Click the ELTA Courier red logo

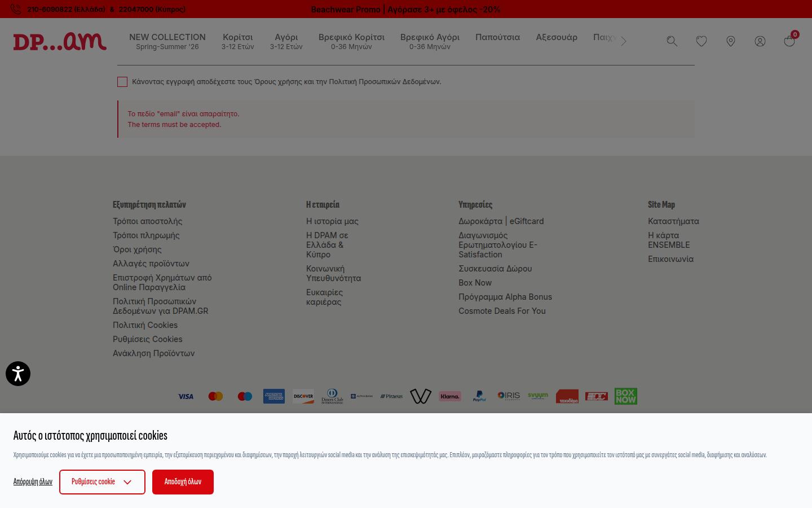click(x=597, y=396)
